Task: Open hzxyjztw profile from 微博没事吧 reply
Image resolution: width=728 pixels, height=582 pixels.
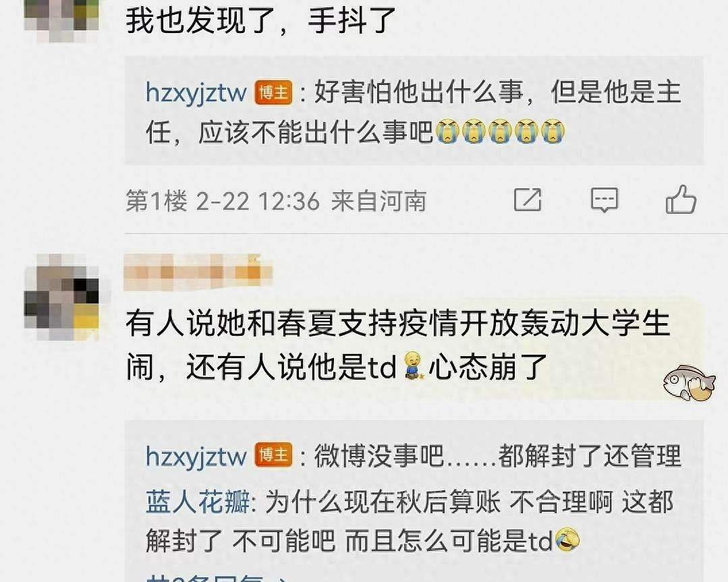Action: [x=196, y=456]
